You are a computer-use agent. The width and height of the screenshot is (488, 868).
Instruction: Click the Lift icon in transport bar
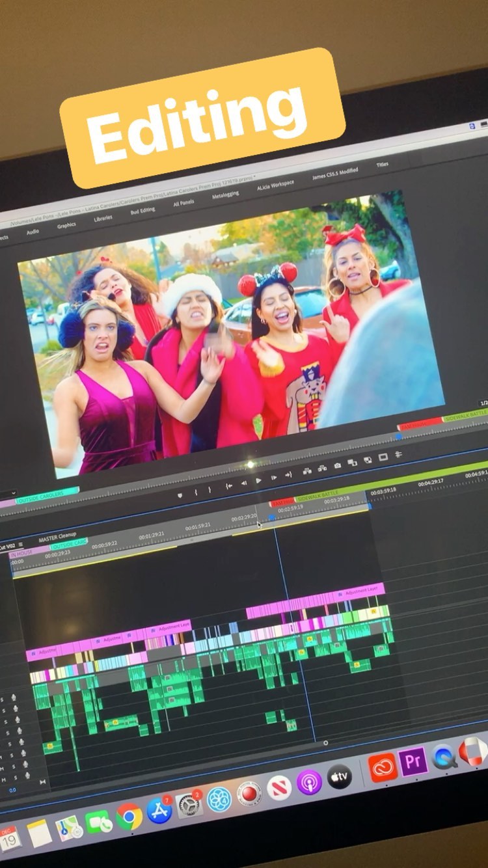pos(307,471)
